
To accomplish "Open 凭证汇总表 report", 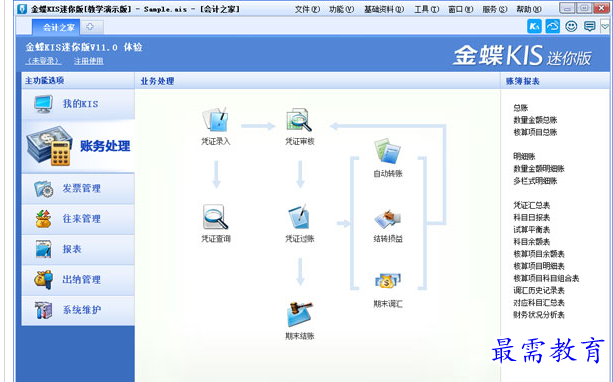I will [x=531, y=205].
